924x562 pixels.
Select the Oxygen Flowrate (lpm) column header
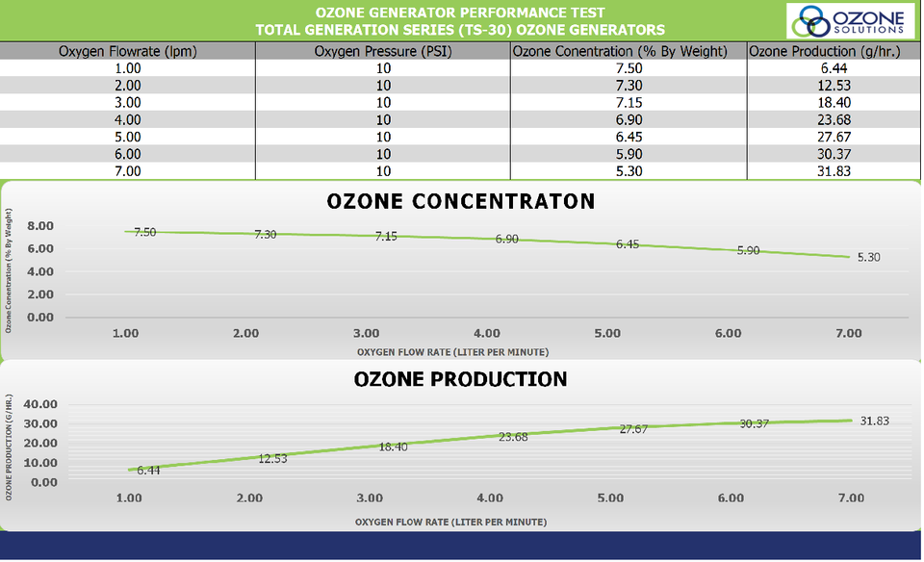coord(128,51)
